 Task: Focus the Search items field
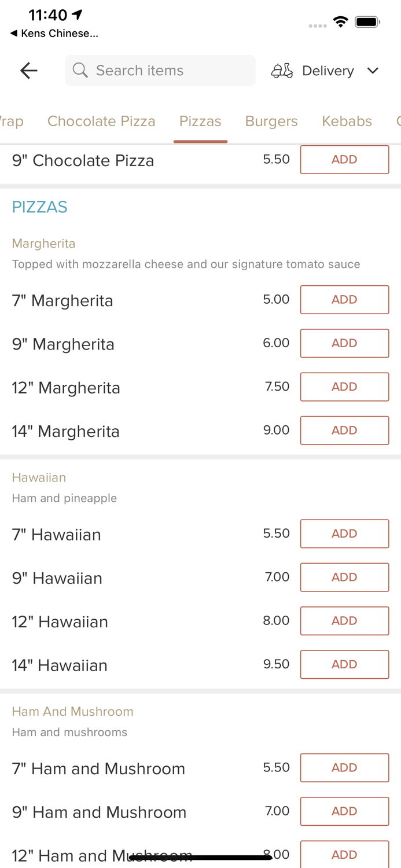point(168,71)
